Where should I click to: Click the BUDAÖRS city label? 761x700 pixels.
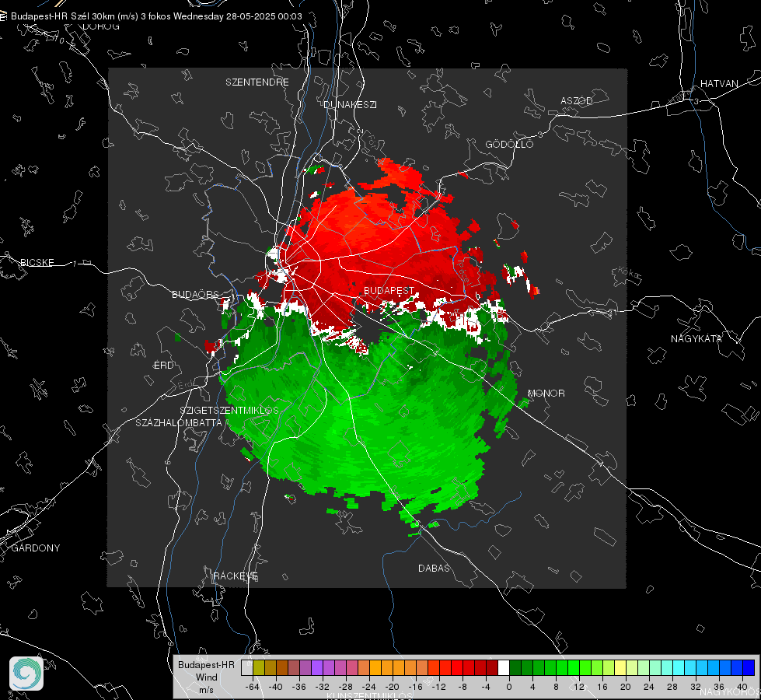click(x=196, y=294)
